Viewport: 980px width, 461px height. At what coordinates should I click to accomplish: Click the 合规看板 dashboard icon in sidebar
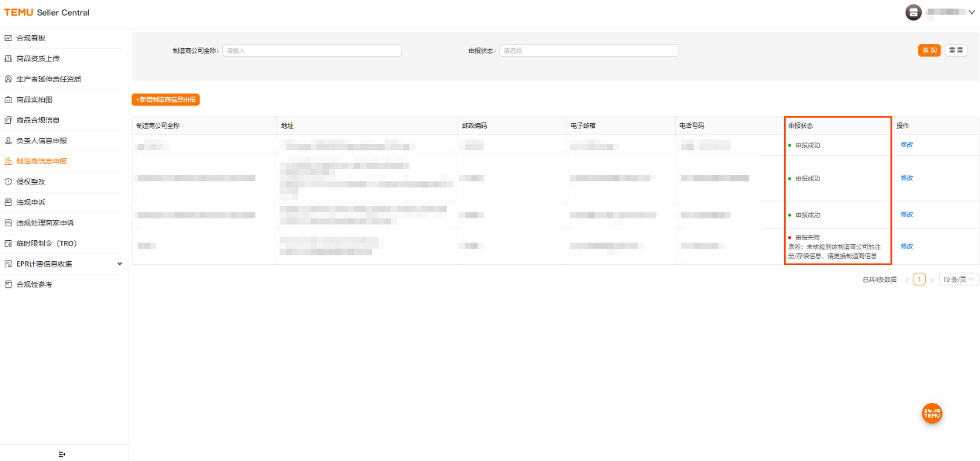point(9,38)
